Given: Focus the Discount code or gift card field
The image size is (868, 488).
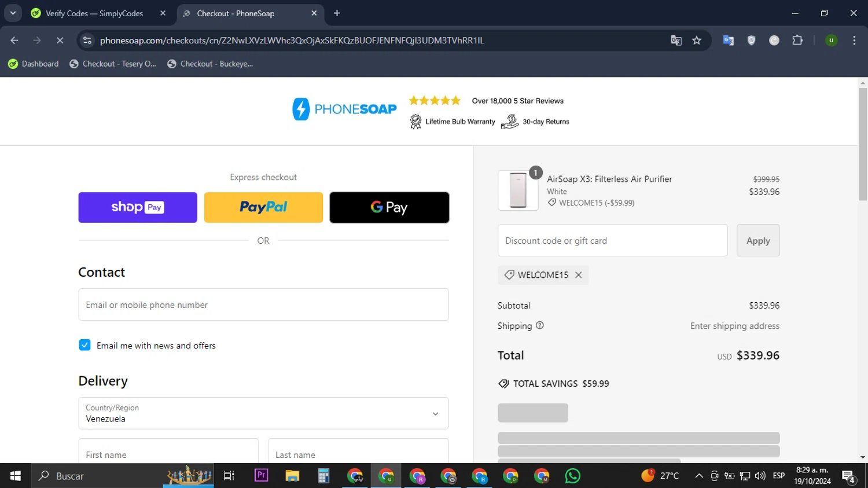Looking at the screenshot, I should 612,240.
